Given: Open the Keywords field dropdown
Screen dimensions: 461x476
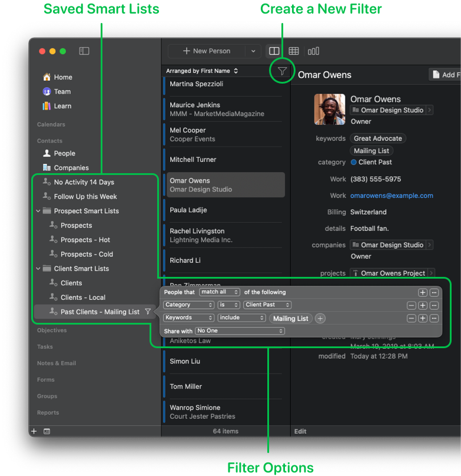Looking at the screenshot, I should point(188,318).
